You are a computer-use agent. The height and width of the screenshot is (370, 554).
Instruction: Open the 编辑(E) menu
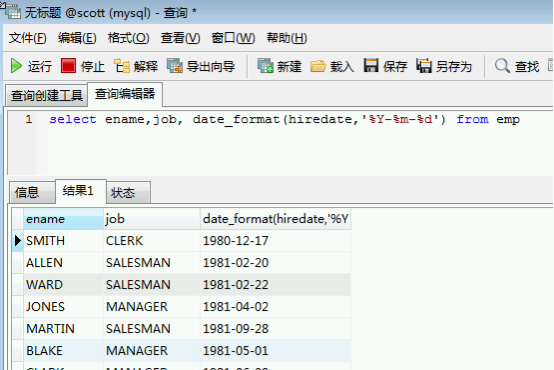[x=77, y=38]
